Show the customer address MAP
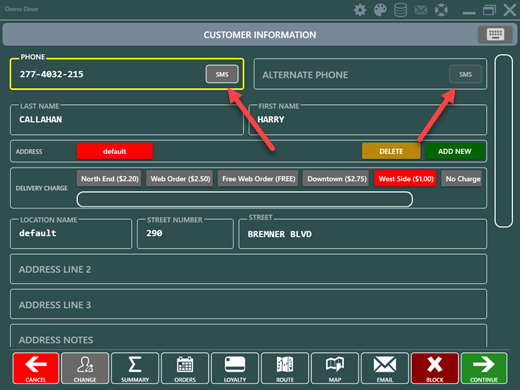The width and height of the screenshot is (520, 390). 335,368
